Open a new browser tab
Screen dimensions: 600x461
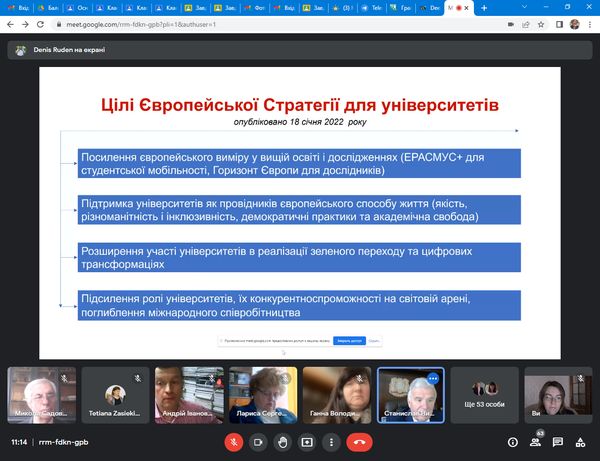[x=484, y=7]
